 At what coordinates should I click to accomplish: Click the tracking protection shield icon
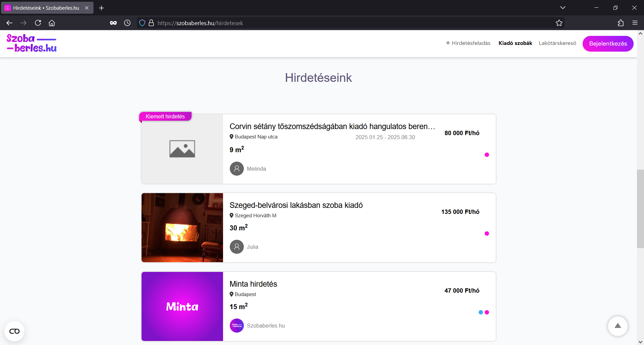pos(142,23)
